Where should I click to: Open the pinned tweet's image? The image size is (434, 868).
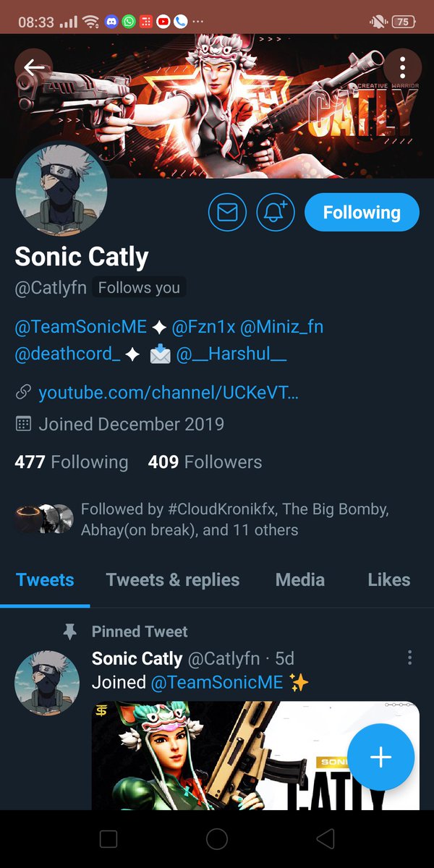coord(255,755)
